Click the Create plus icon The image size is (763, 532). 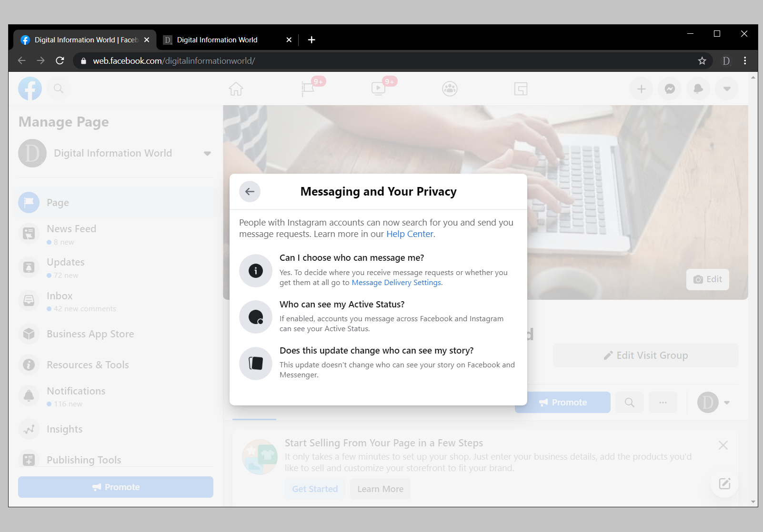point(641,89)
